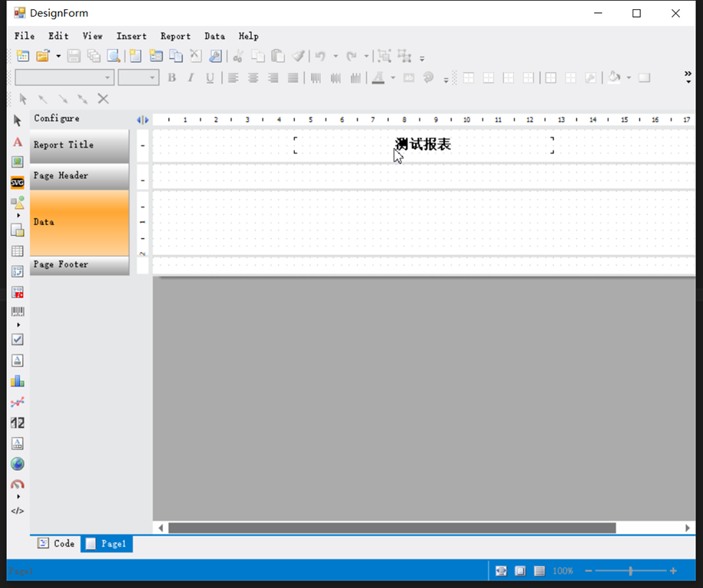
Task: Switch to the Code tab
Action: click(x=56, y=544)
